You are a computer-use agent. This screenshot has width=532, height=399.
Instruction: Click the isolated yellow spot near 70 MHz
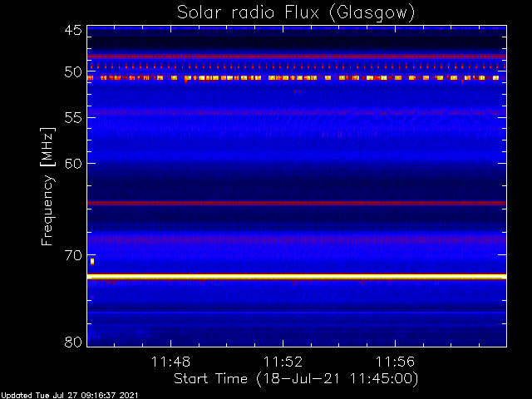[x=92, y=261]
